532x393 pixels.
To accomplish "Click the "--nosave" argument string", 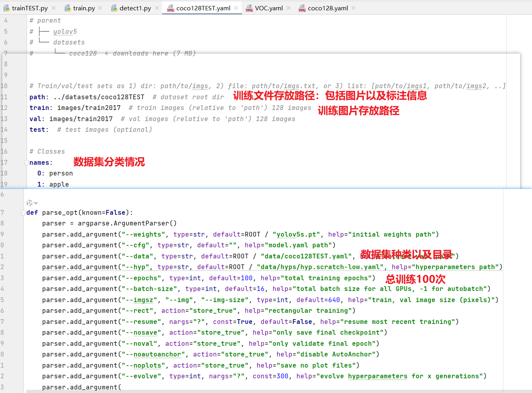I will tap(141, 333).
